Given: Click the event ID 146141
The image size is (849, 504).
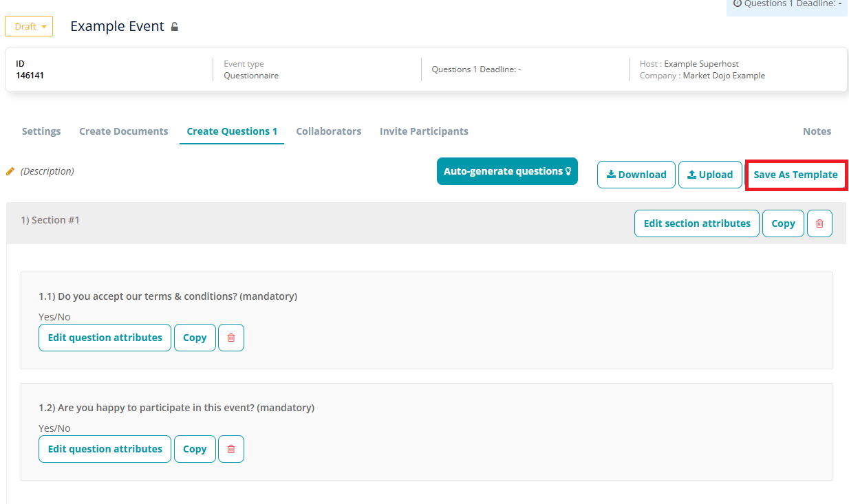Looking at the screenshot, I should pos(30,76).
